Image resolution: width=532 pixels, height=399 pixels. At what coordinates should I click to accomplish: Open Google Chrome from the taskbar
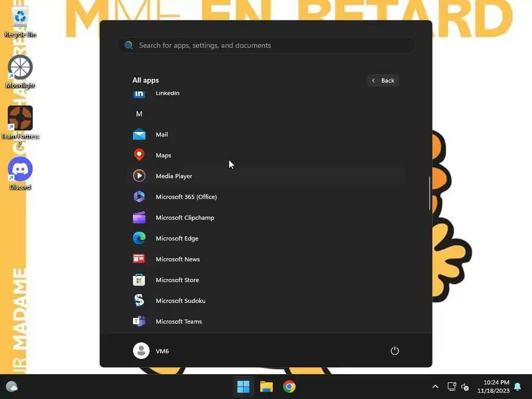(x=289, y=387)
